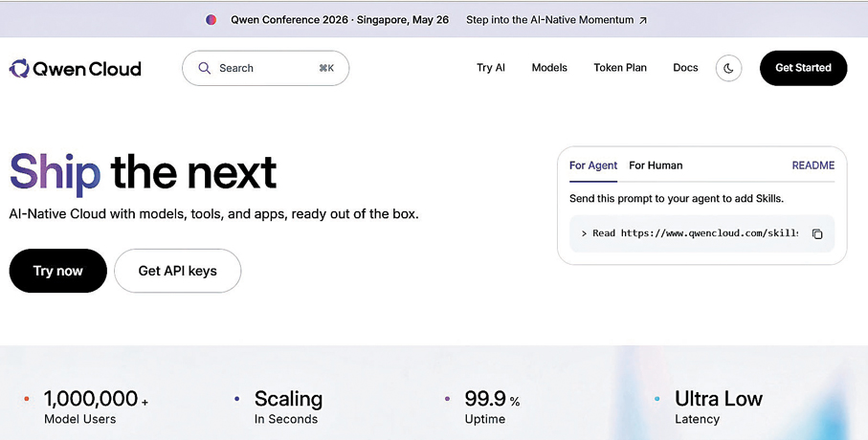Switch to the For Agent tab

coord(593,165)
